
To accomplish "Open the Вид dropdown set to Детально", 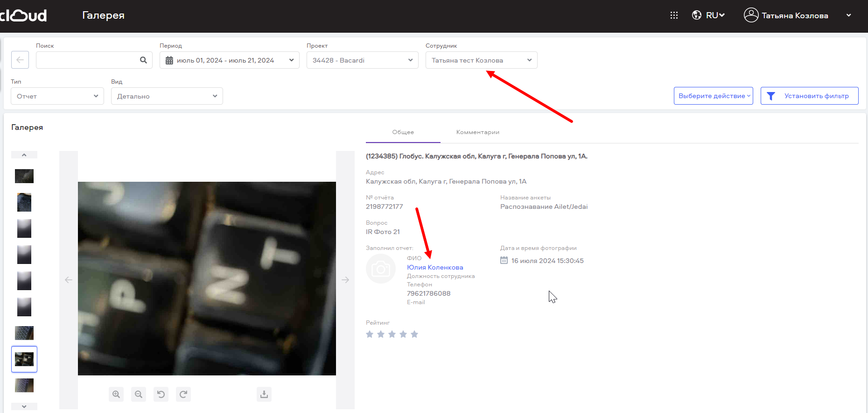I will [x=167, y=96].
